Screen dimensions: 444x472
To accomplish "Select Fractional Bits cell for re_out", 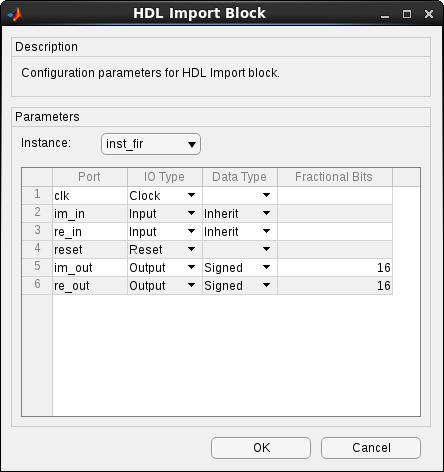I will (x=335, y=286).
